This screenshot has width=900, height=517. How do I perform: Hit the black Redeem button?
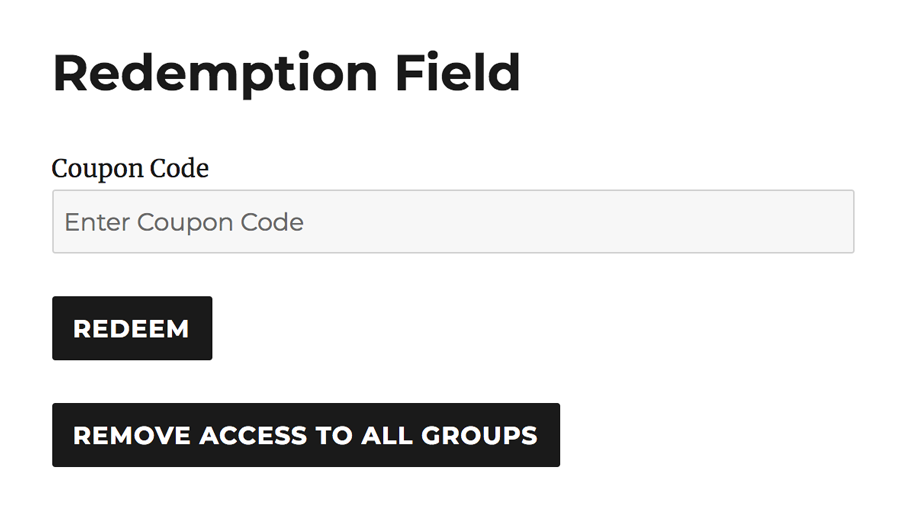tap(131, 328)
